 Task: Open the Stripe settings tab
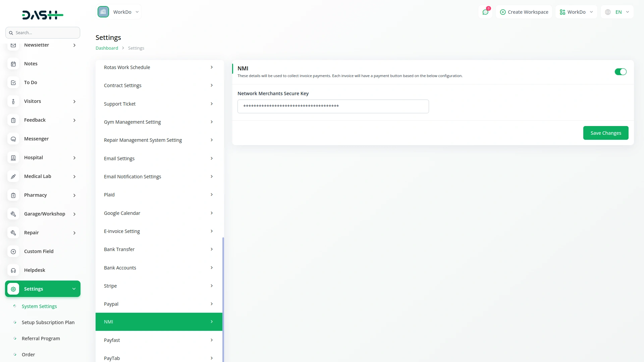click(x=159, y=286)
